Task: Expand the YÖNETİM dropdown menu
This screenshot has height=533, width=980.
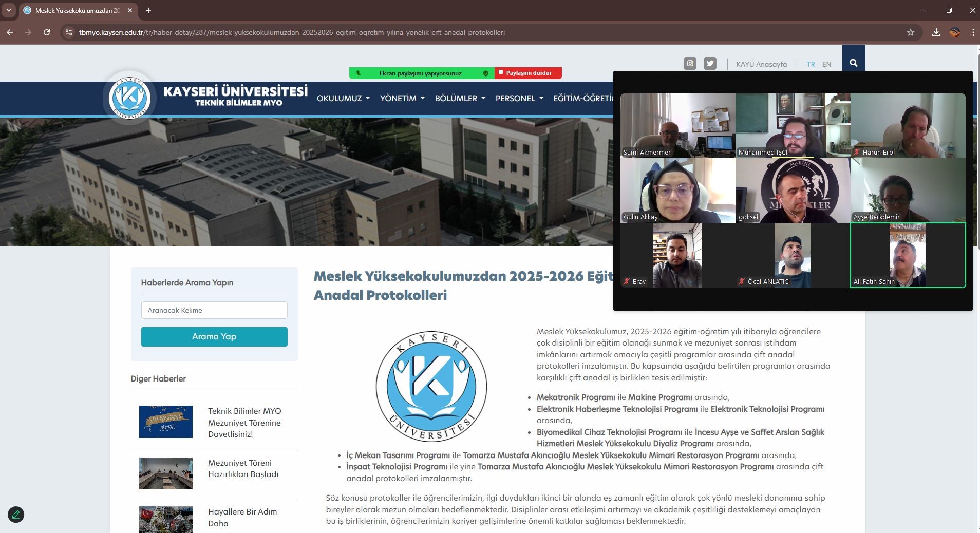Action: [402, 98]
